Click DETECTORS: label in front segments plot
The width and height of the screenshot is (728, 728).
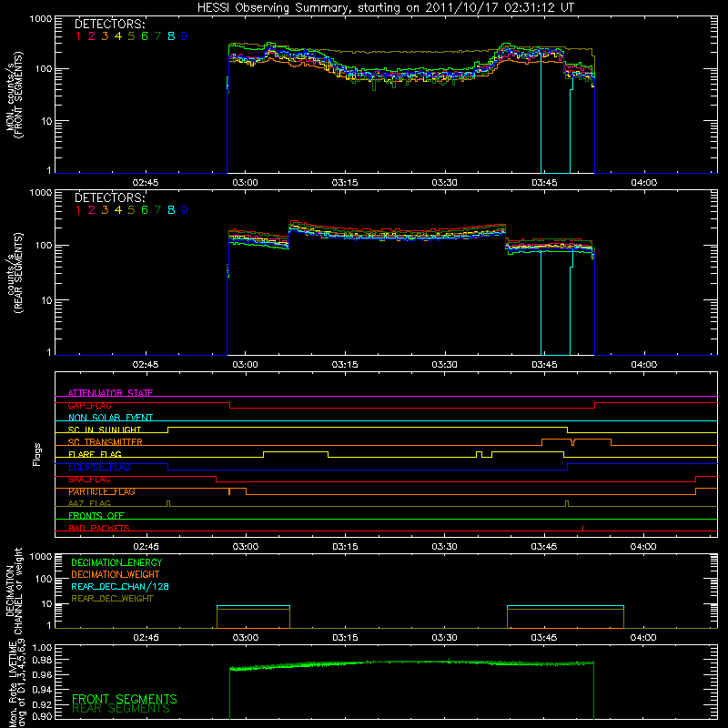(110, 25)
